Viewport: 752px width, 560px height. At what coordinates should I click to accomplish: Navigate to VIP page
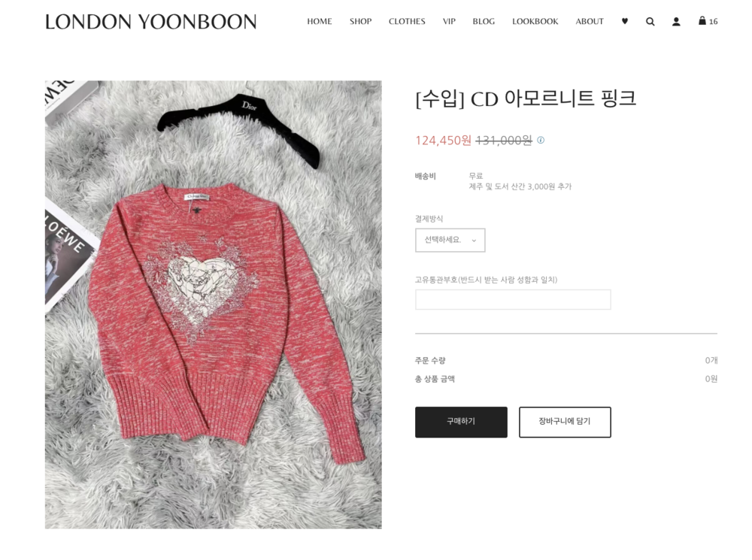(x=449, y=22)
